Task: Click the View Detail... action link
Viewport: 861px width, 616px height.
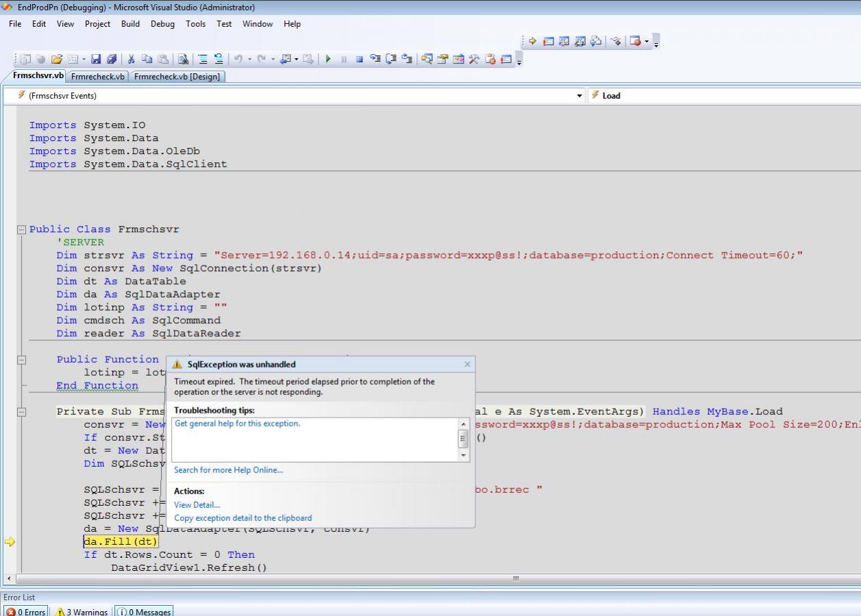Action: coord(197,504)
